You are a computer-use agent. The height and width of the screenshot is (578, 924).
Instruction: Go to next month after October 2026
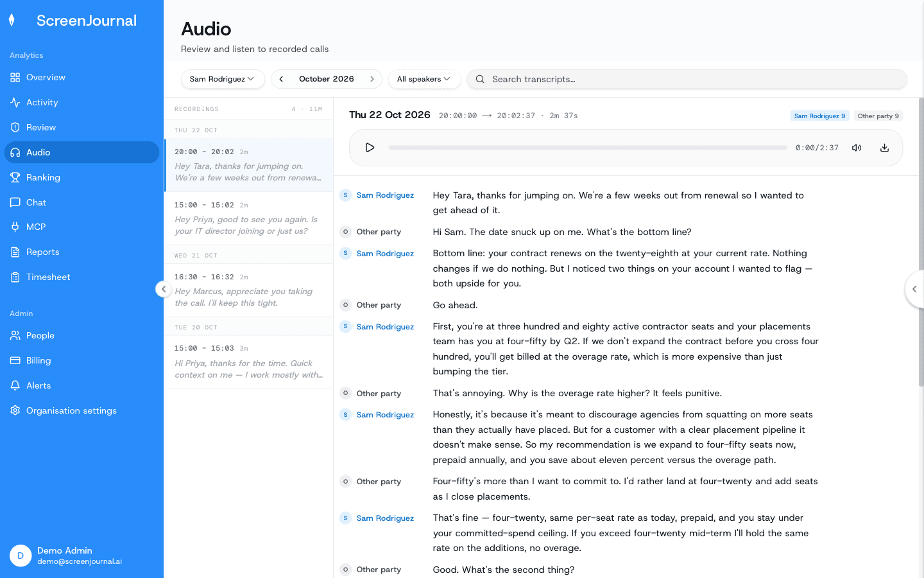click(372, 80)
